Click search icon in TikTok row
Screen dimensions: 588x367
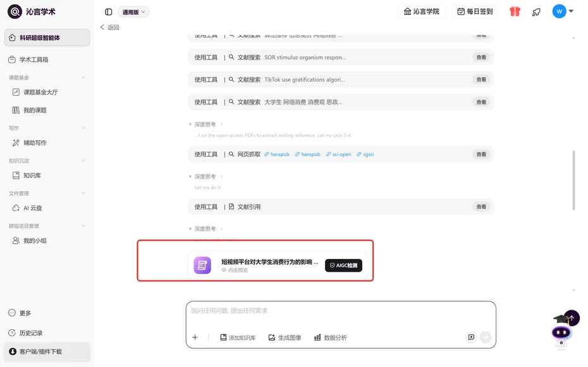(x=231, y=80)
